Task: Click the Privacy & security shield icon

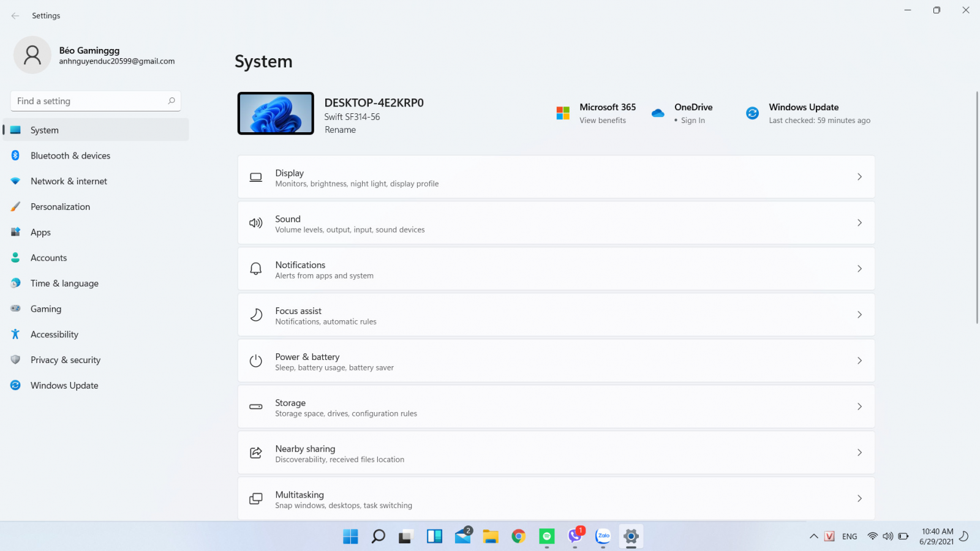Action: [15, 360]
